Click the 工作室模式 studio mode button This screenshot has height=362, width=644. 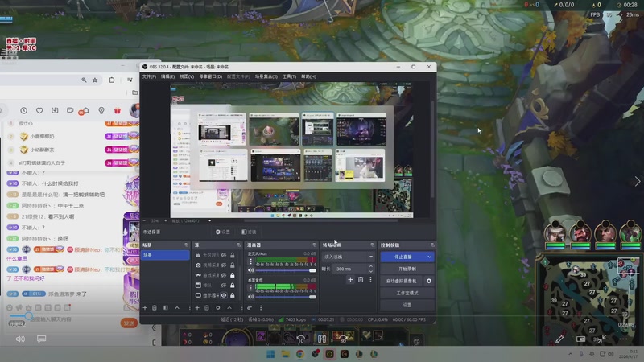coord(407,293)
